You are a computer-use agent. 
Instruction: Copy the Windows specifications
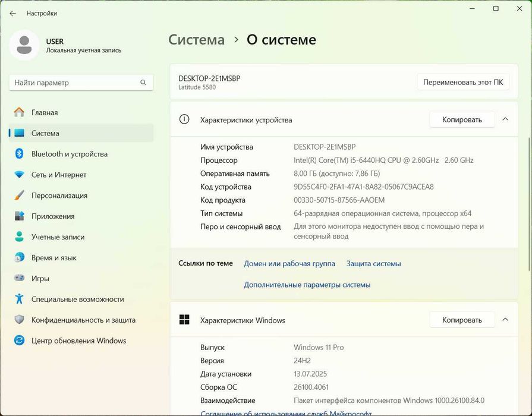(x=462, y=320)
